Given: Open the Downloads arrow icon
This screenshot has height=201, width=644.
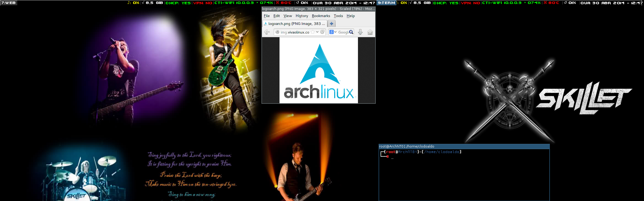Looking at the screenshot, I should (360, 32).
